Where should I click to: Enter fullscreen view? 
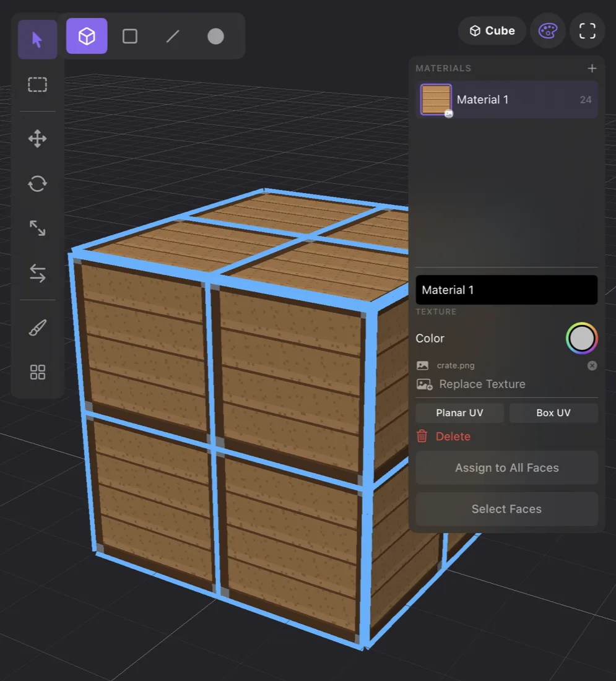click(588, 31)
